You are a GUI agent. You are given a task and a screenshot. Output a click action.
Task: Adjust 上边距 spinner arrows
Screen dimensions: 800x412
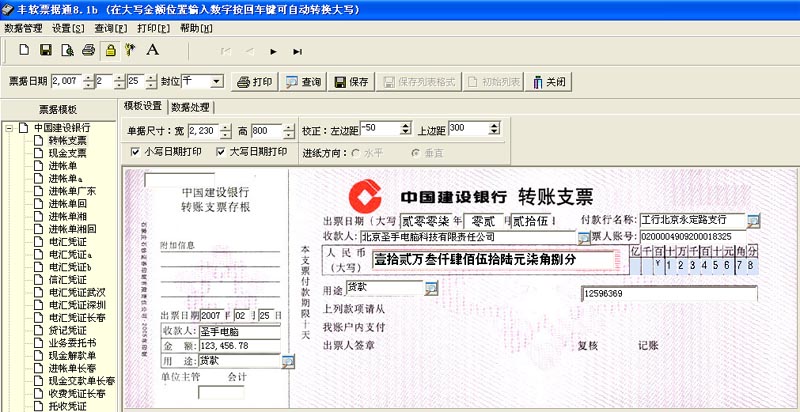(x=494, y=128)
